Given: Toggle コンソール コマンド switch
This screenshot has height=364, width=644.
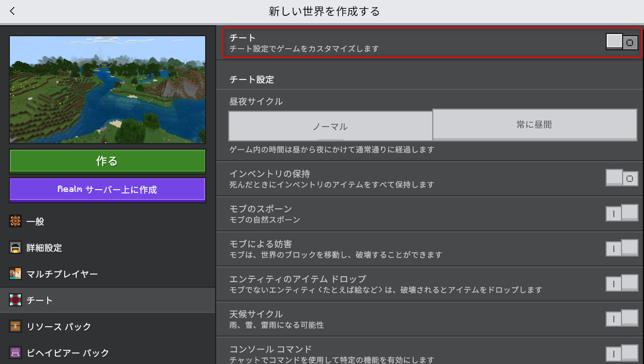Looking at the screenshot, I should point(622,354).
